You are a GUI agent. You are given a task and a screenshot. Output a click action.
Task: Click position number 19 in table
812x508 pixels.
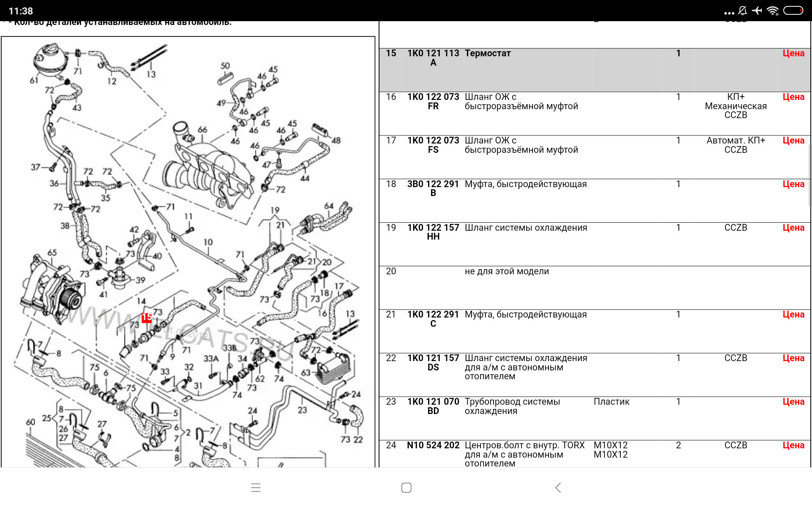pyautogui.click(x=391, y=228)
